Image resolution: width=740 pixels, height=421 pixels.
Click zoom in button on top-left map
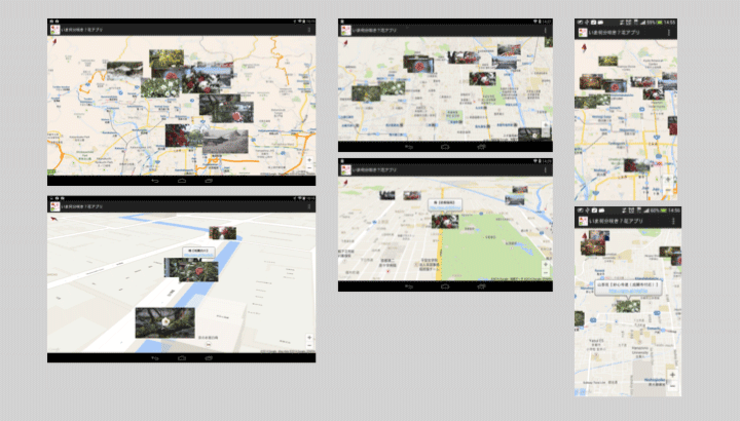tap(309, 158)
